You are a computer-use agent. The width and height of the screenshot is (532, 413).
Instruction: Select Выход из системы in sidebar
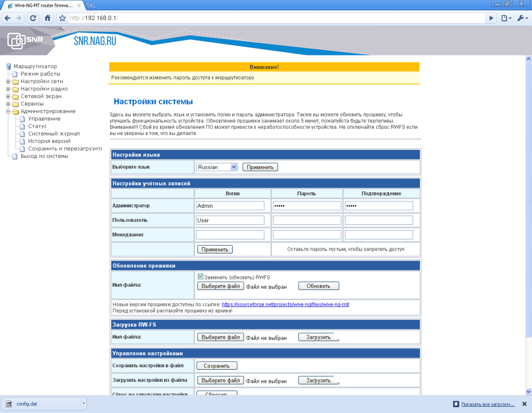pyautogui.click(x=44, y=156)
